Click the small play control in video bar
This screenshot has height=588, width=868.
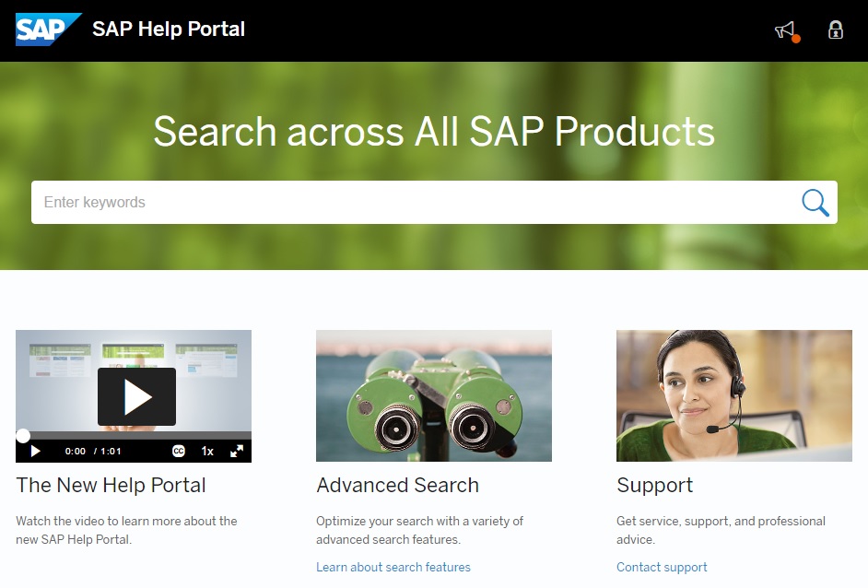point(36,452)
